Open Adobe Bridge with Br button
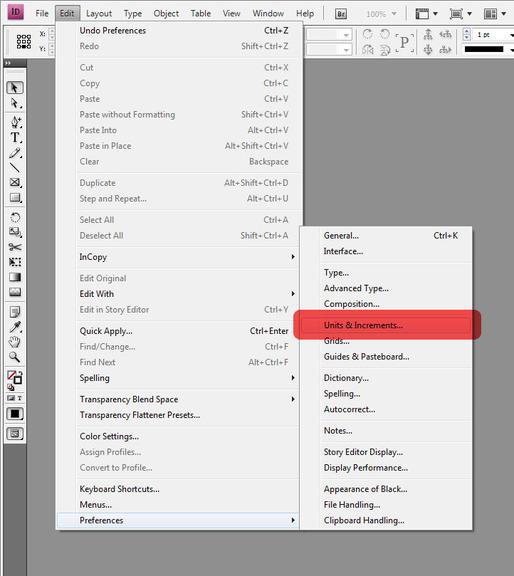The width and height of the screenshot is (514, 576). point(341,14)
